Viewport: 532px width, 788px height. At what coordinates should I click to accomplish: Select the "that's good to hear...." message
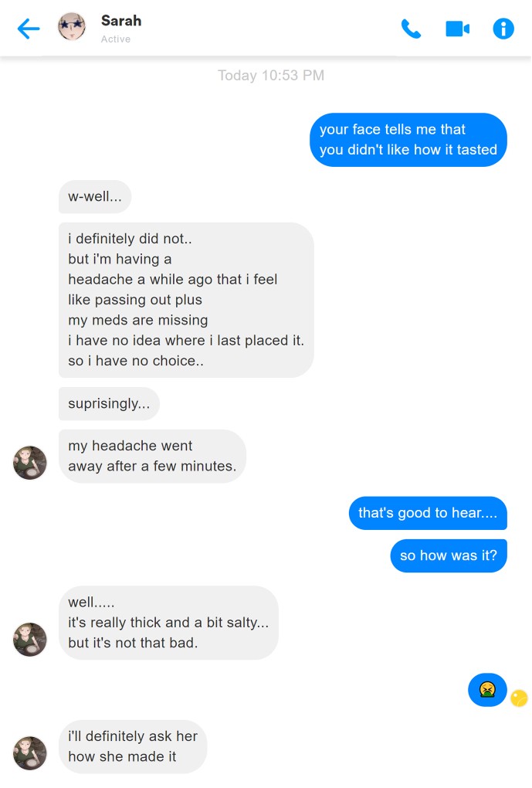(x=428, y=513)
